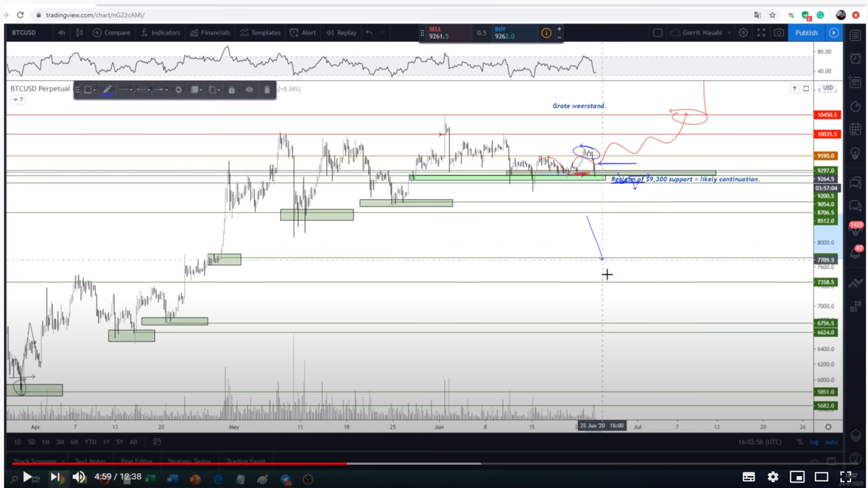
Task: Switch to YouTube miniplayer mode
Action: [x=797, y=477]
